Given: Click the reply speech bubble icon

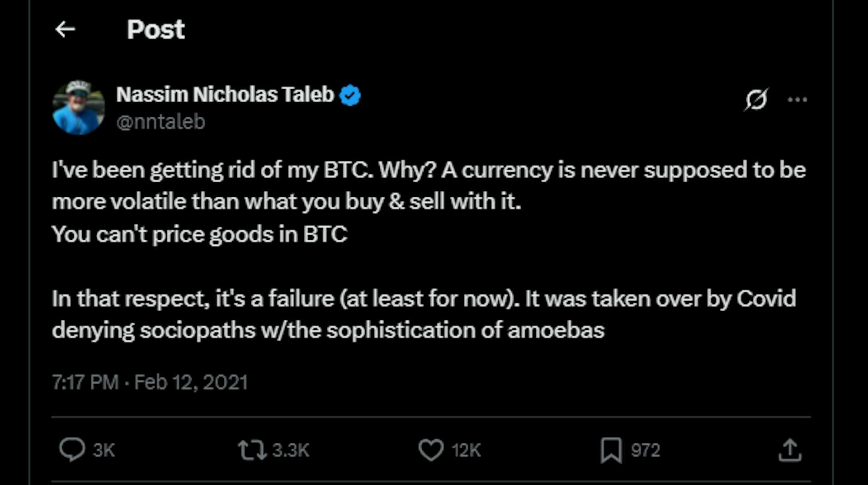Looking at the screenshot, I should coord(72,450).
